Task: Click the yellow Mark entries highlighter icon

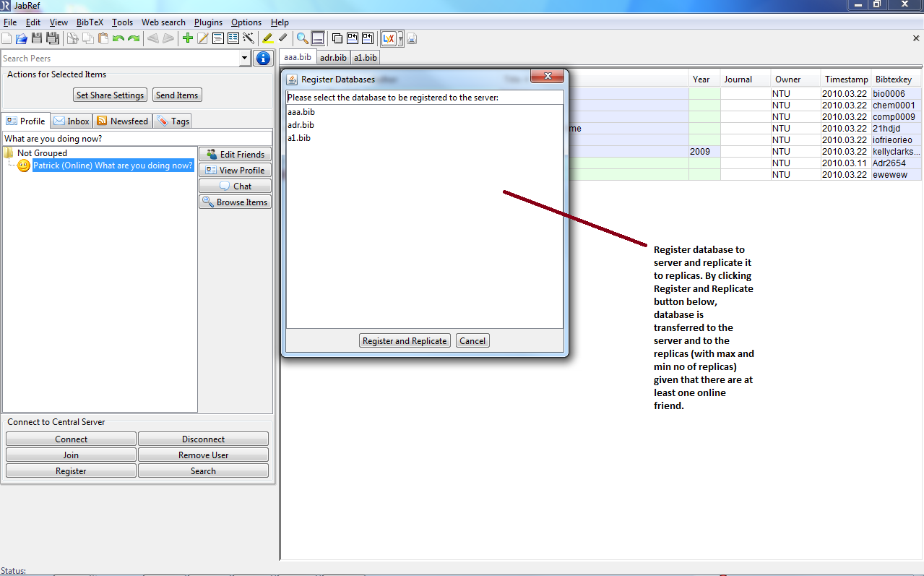Action: coord(267,38)
